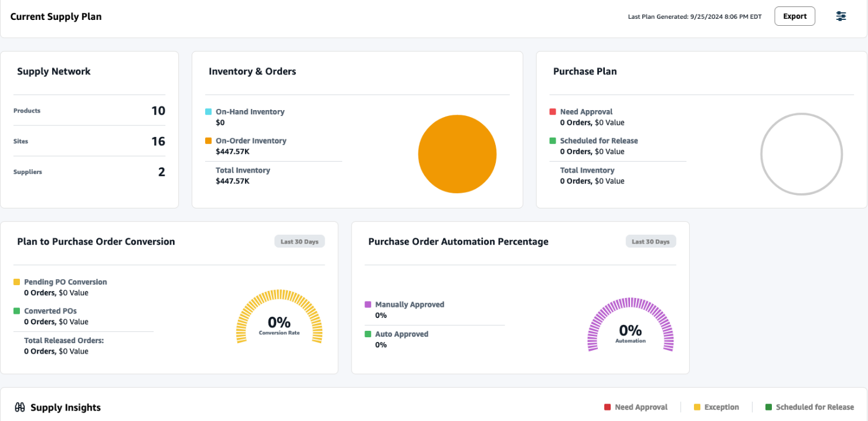Expand the Supply Insights section
The image size is (868, 421).
[x=64, y=407]
